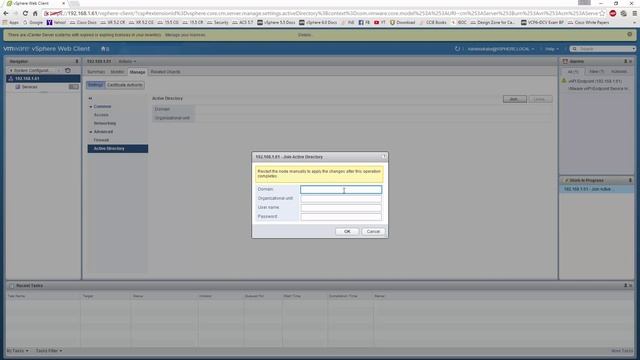Click the Password input field
This screenshot has height=360, width=640.
pos(341,217)
